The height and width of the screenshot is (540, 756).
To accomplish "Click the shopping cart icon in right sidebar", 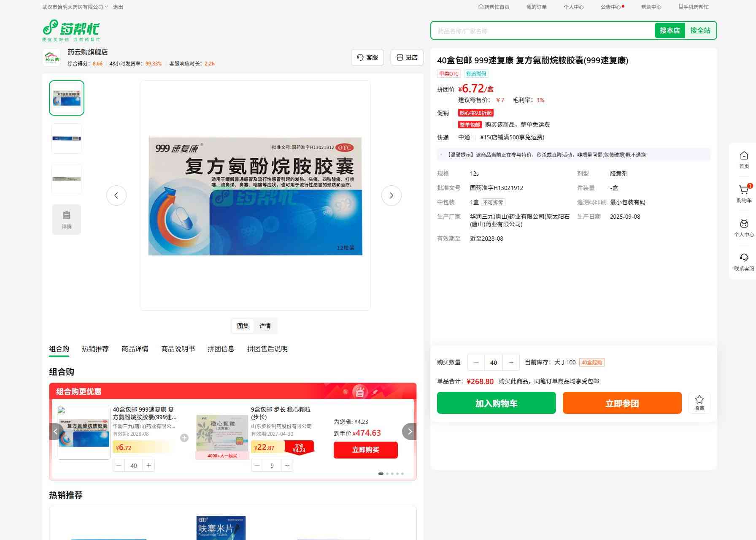I will coord(744,190).
